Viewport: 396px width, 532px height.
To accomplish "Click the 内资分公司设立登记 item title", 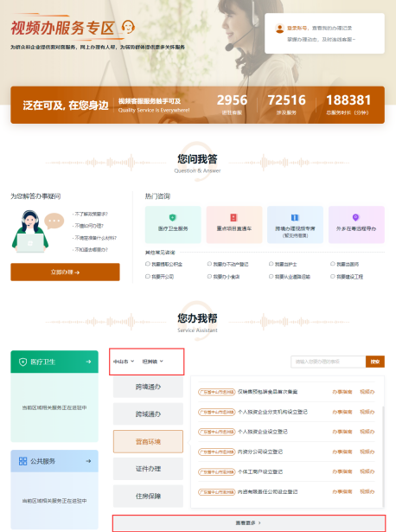I will point(260,452).
